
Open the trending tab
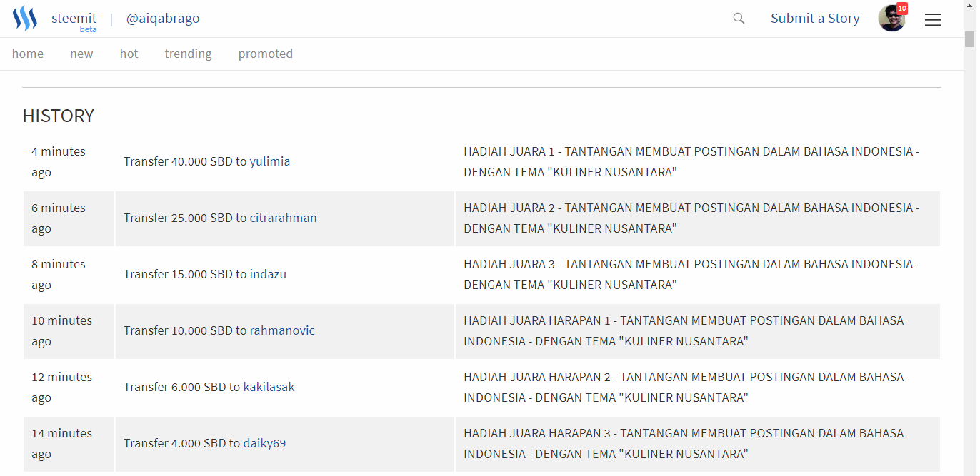pos(188,54)
